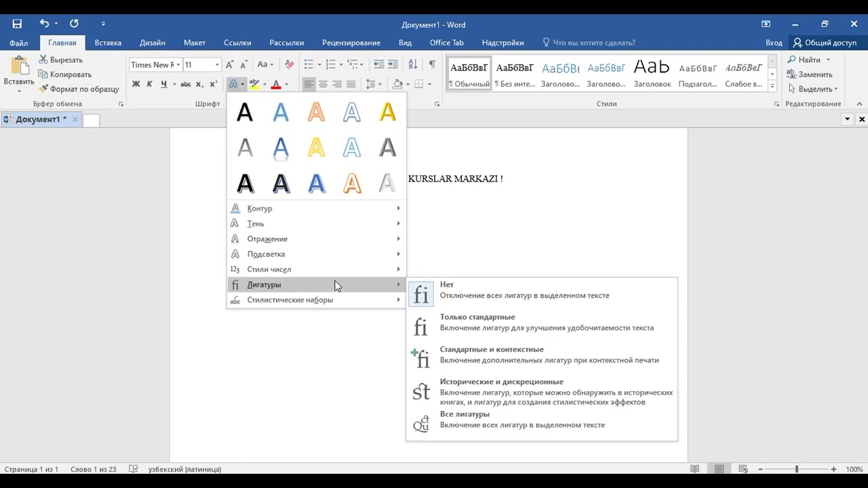The height and width of the screenshot is (488, 868).
Task: Apply the gold gradient A text effect preset
Action: click(387, 112)
